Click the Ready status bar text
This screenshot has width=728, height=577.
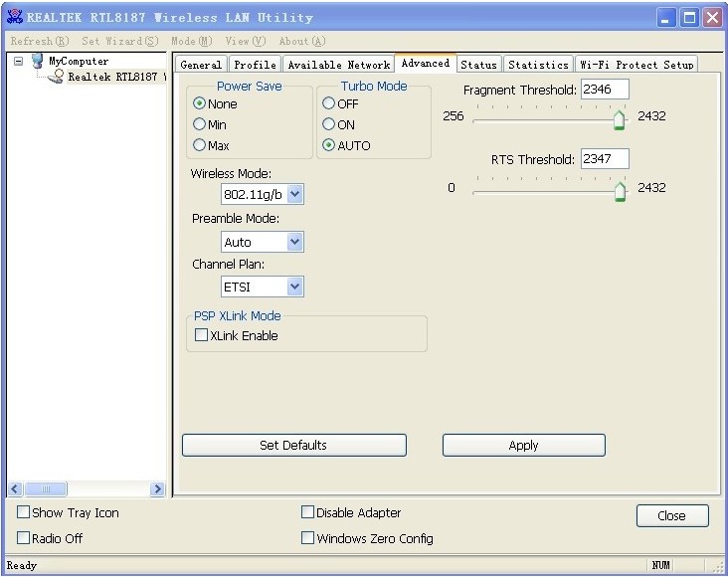[x=21, y=565]
